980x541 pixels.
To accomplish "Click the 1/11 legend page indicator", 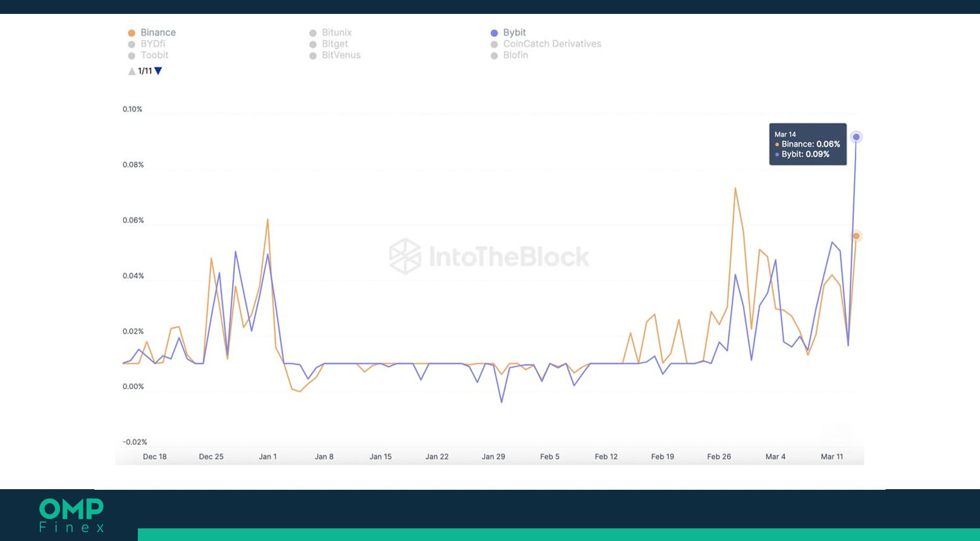I will (145, 71).
